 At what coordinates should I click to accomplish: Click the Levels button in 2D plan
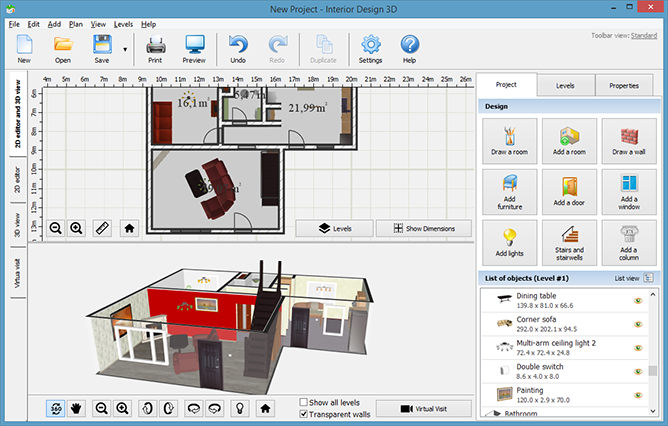[335, 228]
